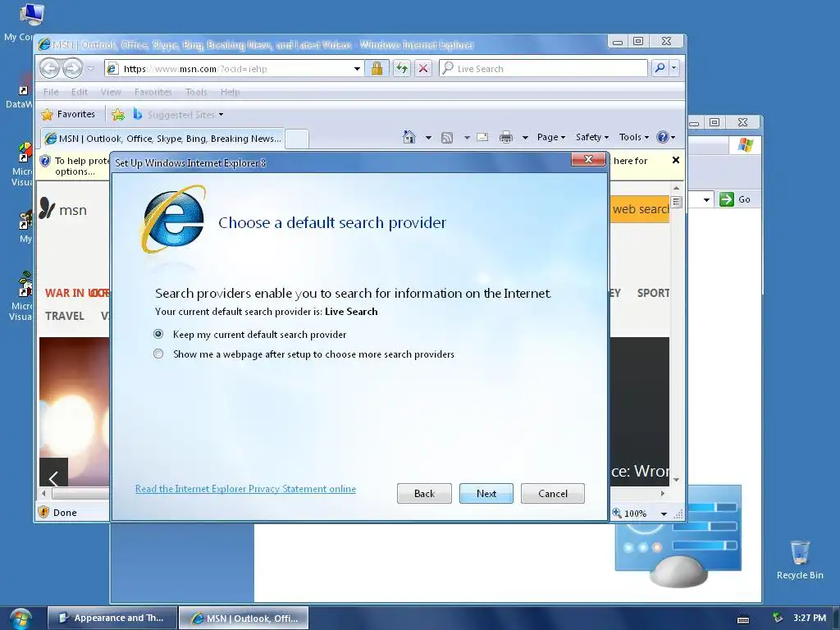840x630 pixels.
Task: Expand the Home button dropdown arrow
Action: coord(428,138)
